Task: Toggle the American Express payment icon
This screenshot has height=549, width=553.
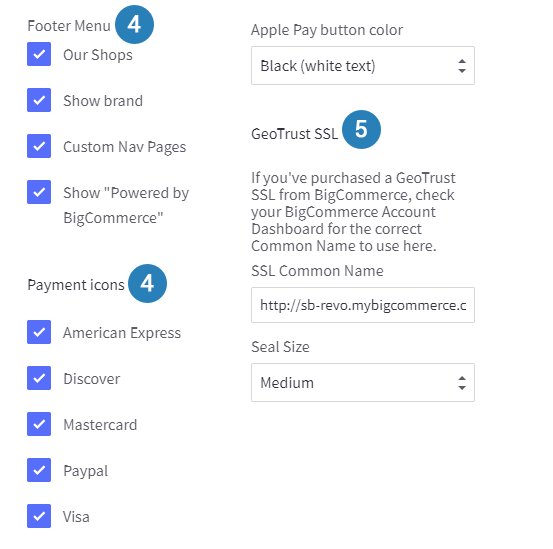Action: 39,332
